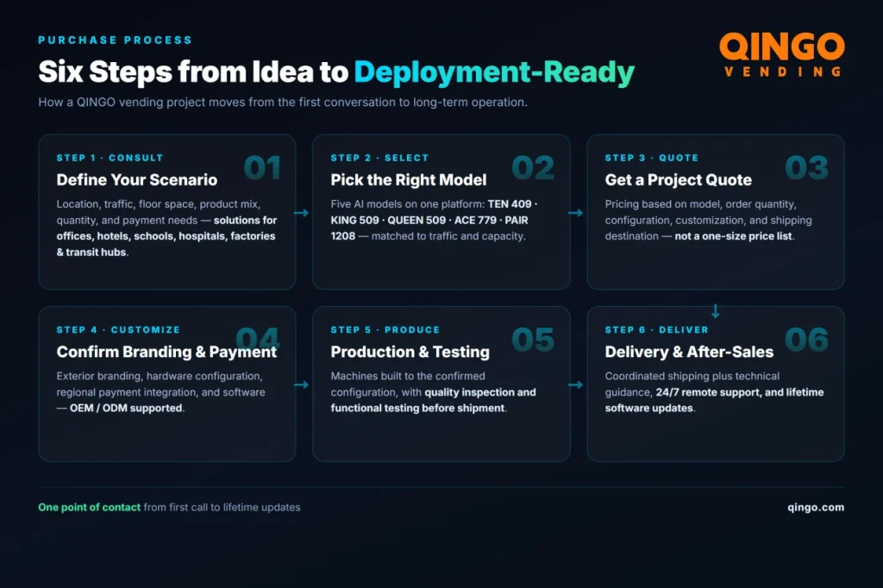The image size is (883, 588).
Task: Select the 'PURCHASE PROCESS' label
Action: (116, 40)
